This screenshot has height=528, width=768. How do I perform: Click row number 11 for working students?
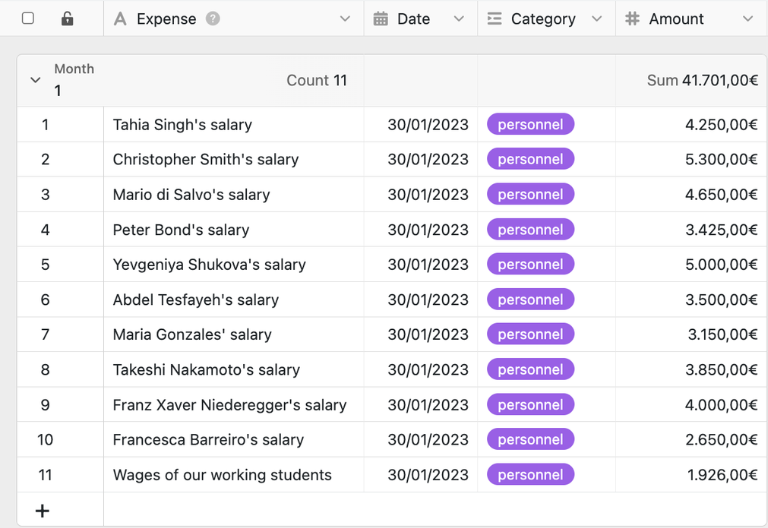click(x=45, y=475)
